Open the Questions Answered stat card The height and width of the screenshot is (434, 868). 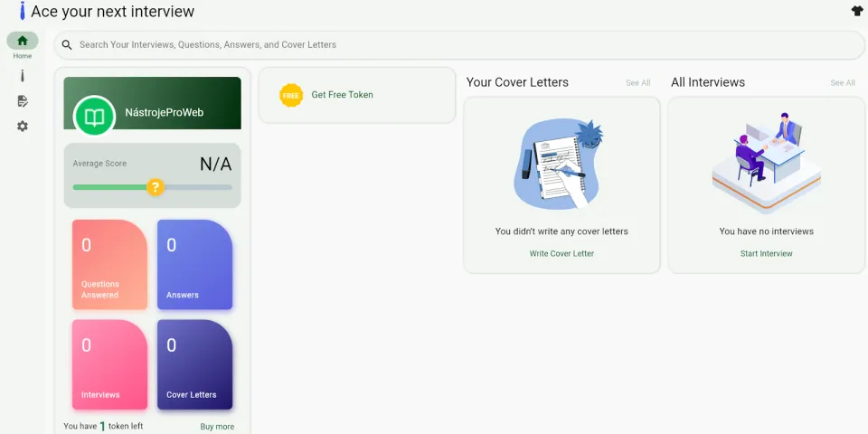click(109, 265)
